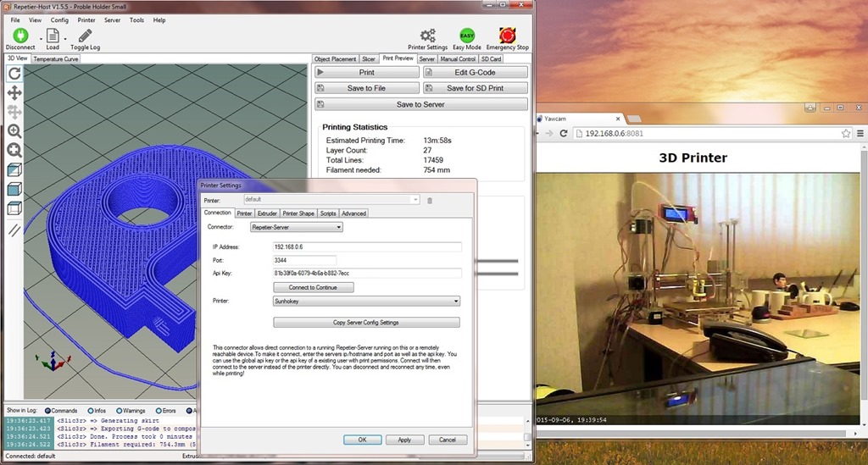Delete printer config with trash icon
This screenshot has width=868, height=465.
click(430, 200)
